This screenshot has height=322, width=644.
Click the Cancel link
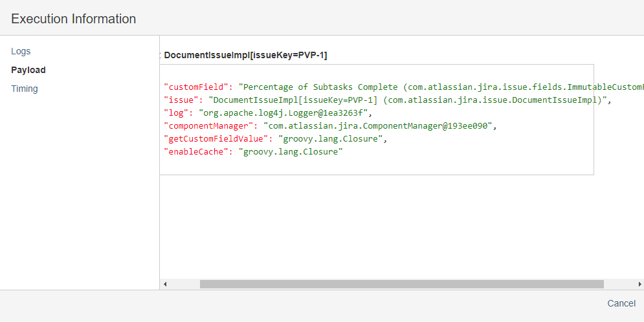(x=621, y=303)
